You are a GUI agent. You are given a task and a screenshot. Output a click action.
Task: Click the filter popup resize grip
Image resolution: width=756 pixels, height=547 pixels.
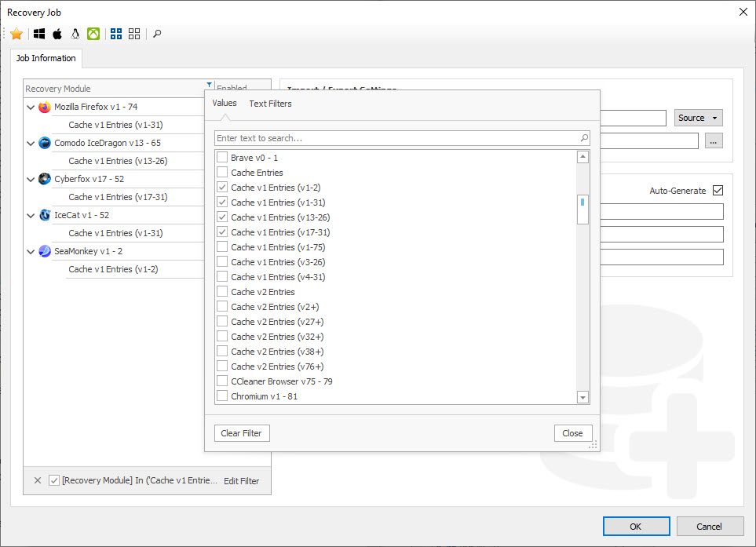pos(593,445)
